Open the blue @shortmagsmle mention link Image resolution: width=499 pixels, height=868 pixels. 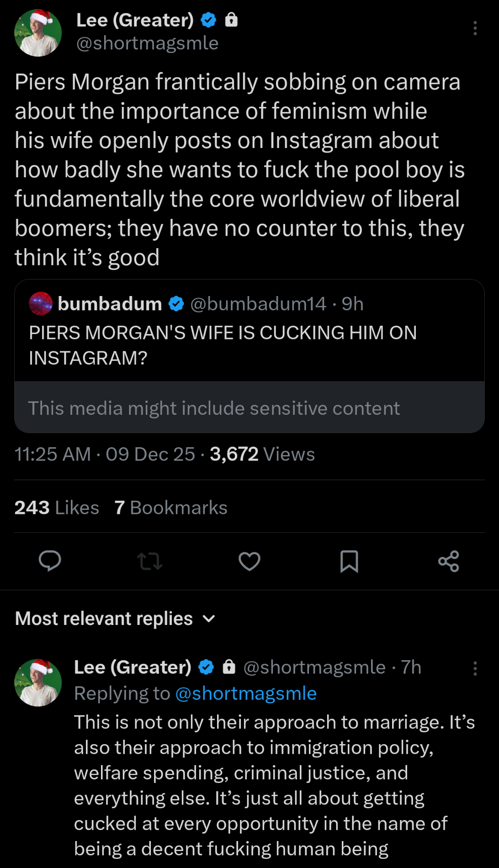246,693
